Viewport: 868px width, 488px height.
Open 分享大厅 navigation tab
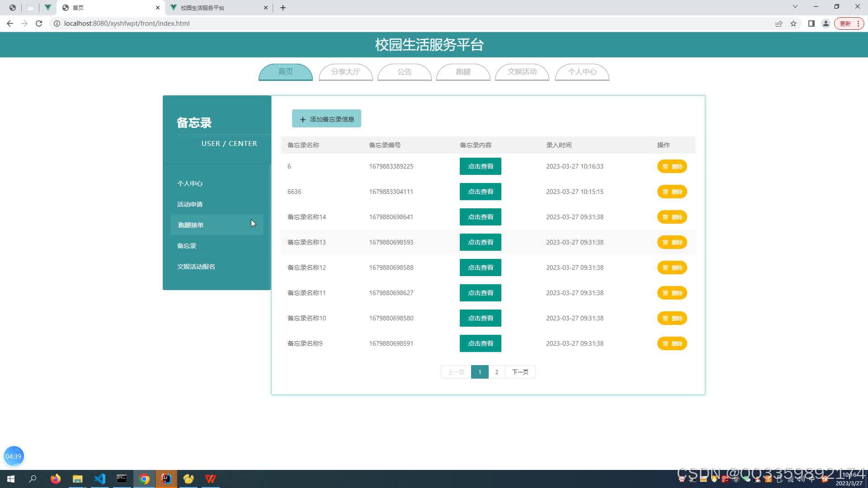click(x=346, y=72)
